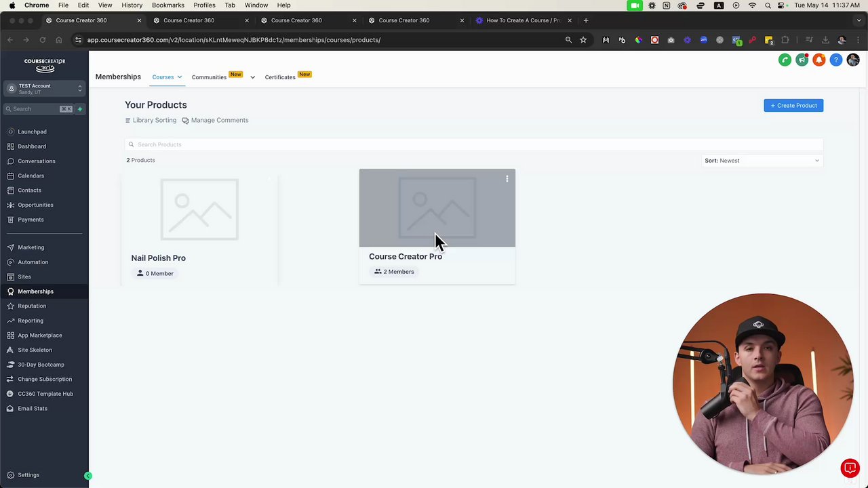The image size is (868, 488).
Task: Open the Marketing icon in the sidebar
Action: (x=11, y=247)
